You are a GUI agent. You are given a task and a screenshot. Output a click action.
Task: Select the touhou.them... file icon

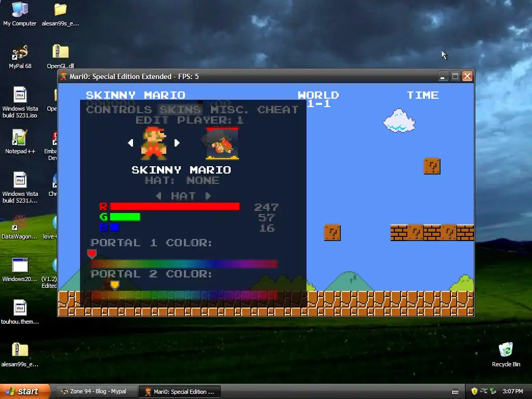click(20, 312)
